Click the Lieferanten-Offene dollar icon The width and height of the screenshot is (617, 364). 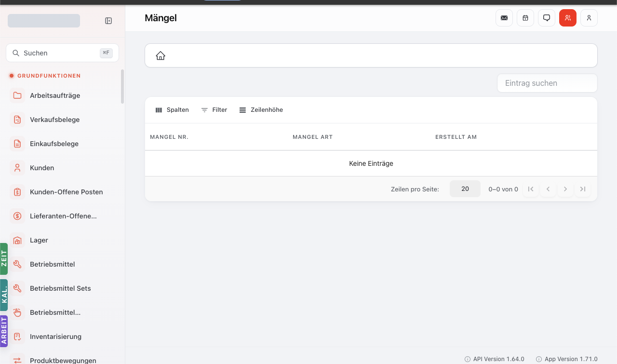tap(17, 216)
